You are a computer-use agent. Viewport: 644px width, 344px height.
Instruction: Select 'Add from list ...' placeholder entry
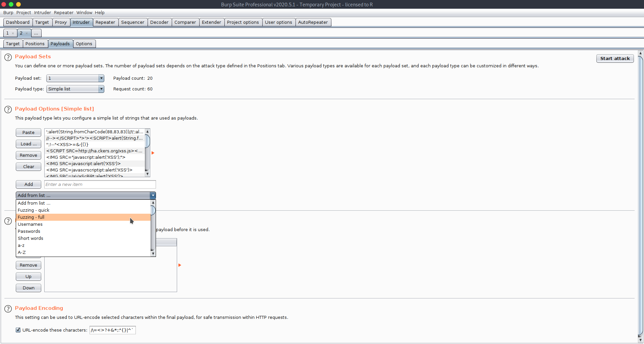tap(83, 203)
